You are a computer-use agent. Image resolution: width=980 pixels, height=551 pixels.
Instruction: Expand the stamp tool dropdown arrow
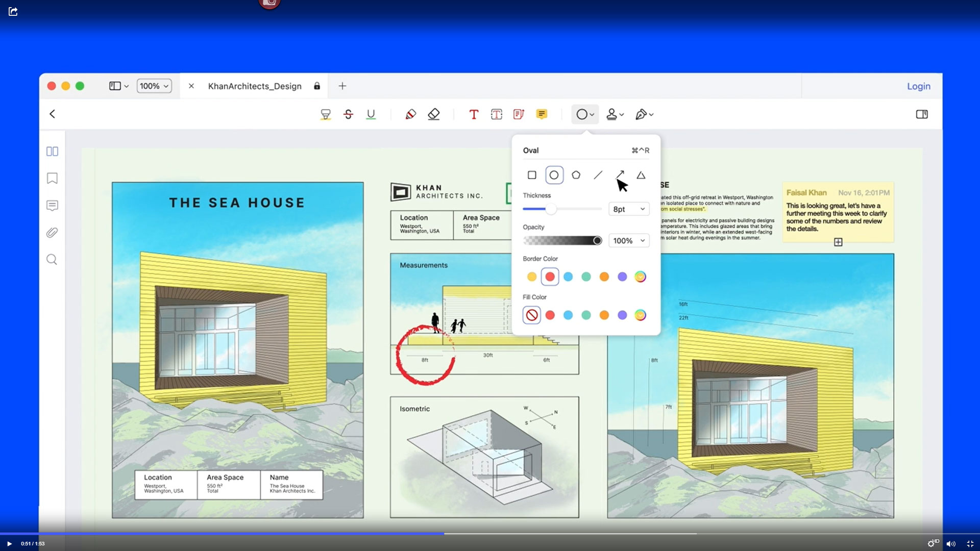(622, 115)
